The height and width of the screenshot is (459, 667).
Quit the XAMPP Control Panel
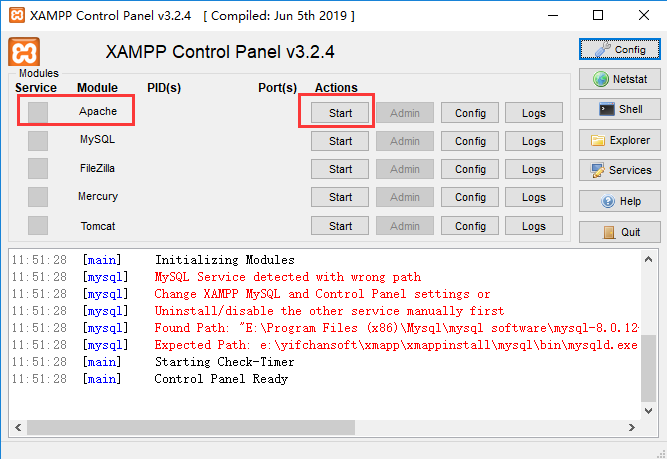click(619, 232)
